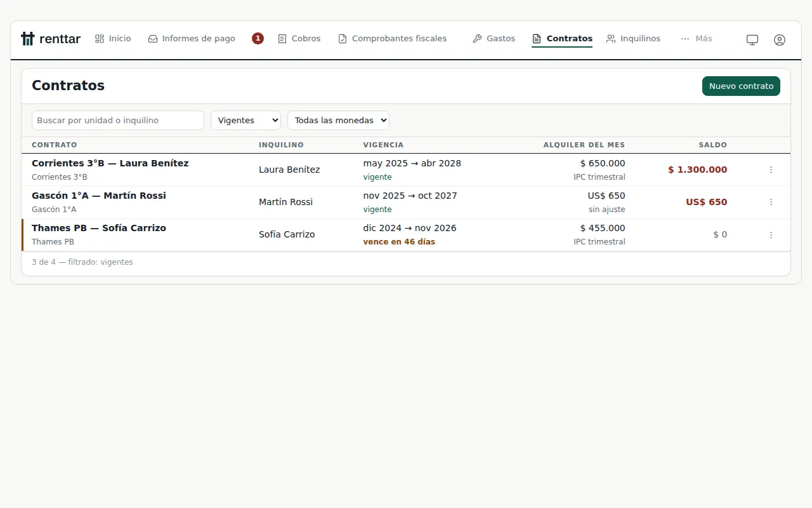812x508 pixels.
Task: Go to Gastos section
Action: pyautogui.click(x=494, y=39)
